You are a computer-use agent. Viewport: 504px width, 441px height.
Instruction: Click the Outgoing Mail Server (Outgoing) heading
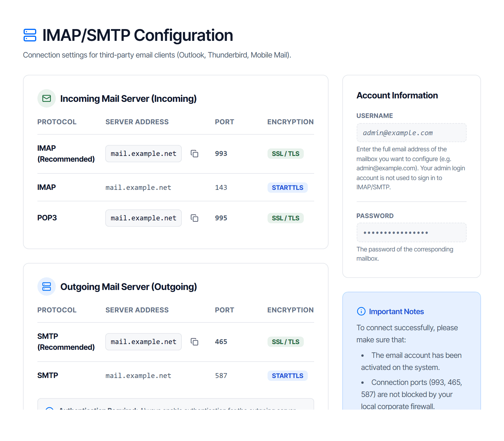click(129, 287)
